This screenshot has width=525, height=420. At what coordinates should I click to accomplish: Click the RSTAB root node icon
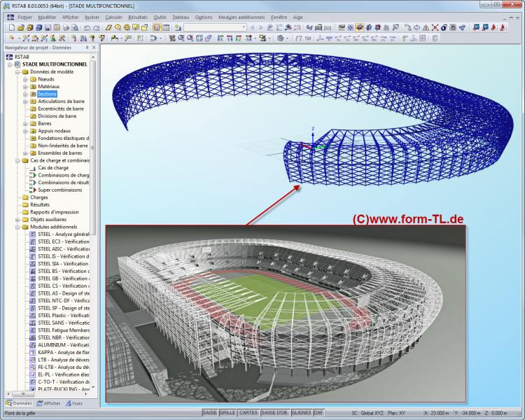tap(9, 57)
